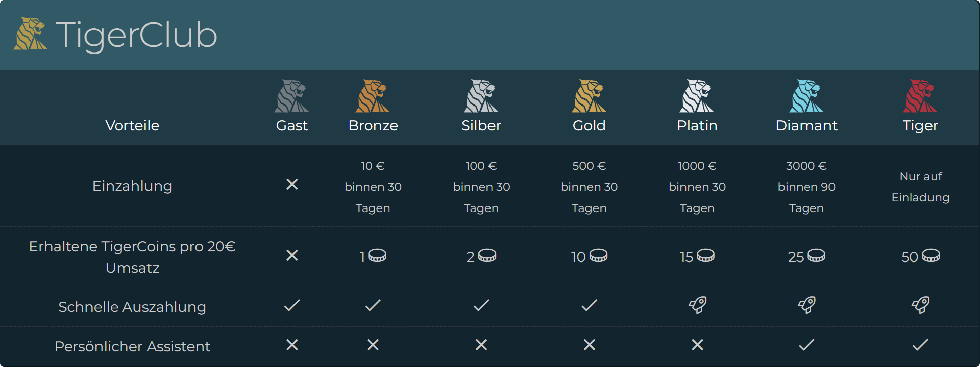
Task: Select the blue Diamant tiger icon
Action: 806,96
